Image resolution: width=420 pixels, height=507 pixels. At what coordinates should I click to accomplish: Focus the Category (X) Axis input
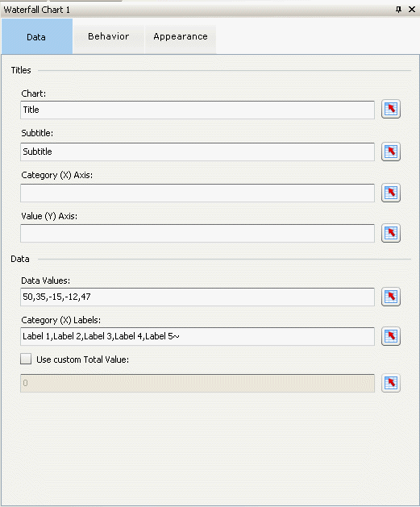tap(198, 193)
